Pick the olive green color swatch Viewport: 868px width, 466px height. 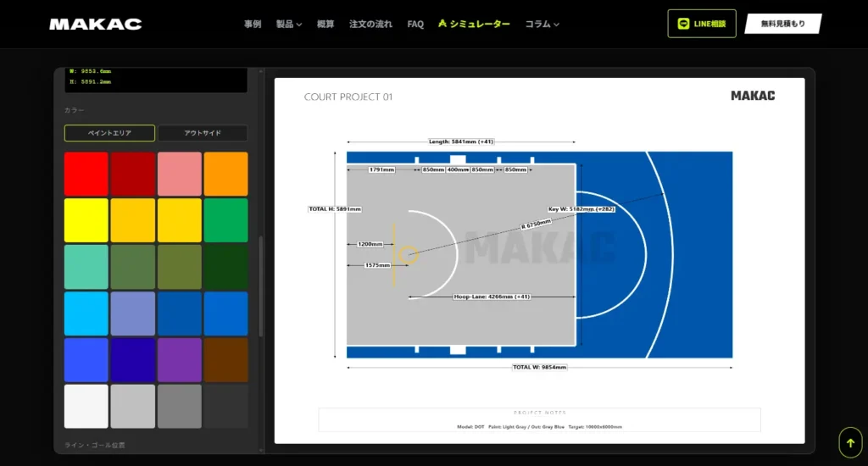180,267
